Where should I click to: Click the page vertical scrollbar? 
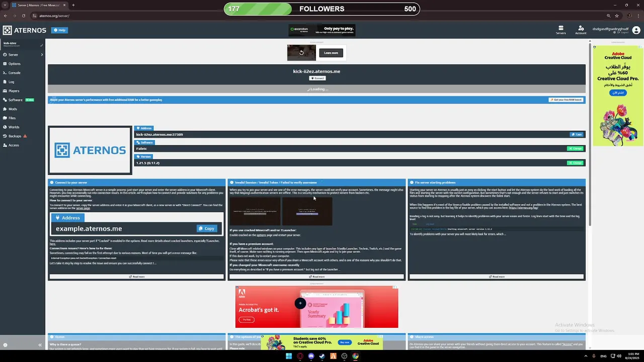(590, 133)
